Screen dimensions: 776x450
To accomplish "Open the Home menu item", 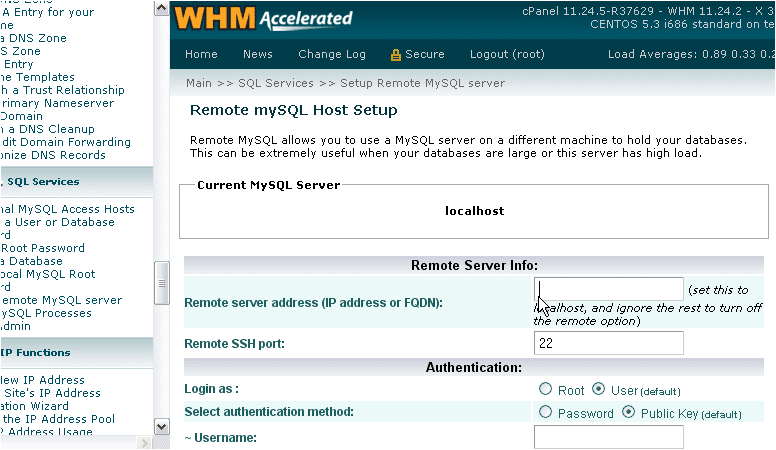I will 201,54.
